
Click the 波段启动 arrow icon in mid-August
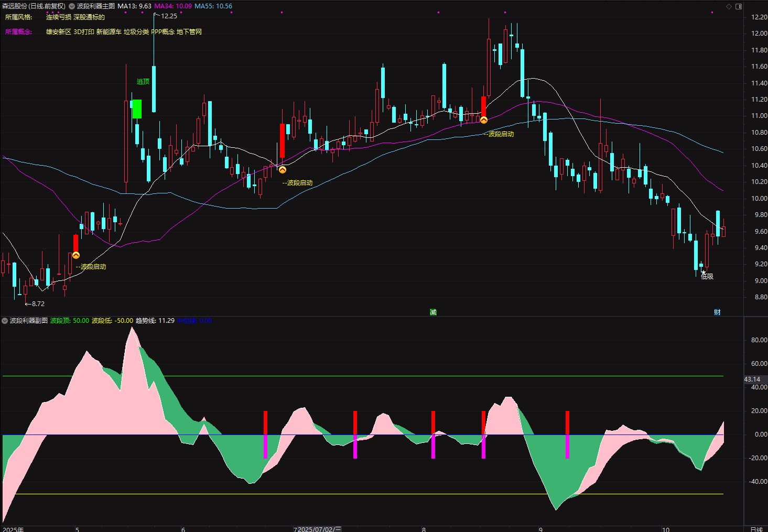pyautogui.click(x=484, y=121)
